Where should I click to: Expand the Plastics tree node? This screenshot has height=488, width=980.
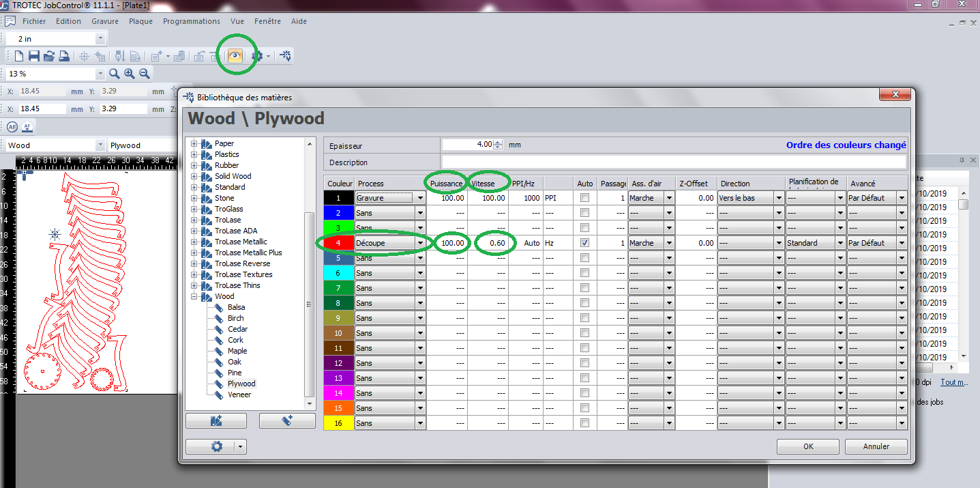coord(194,154)
